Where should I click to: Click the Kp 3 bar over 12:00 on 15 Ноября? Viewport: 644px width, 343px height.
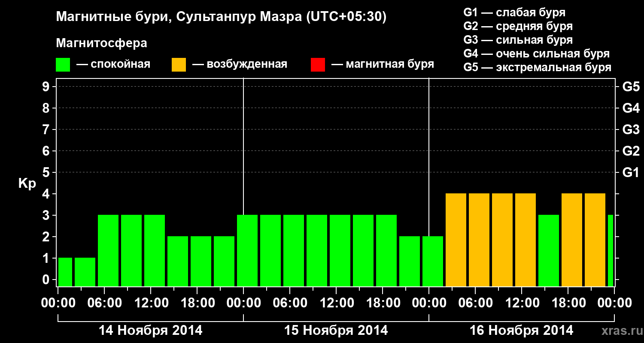(x=340, y=250)
